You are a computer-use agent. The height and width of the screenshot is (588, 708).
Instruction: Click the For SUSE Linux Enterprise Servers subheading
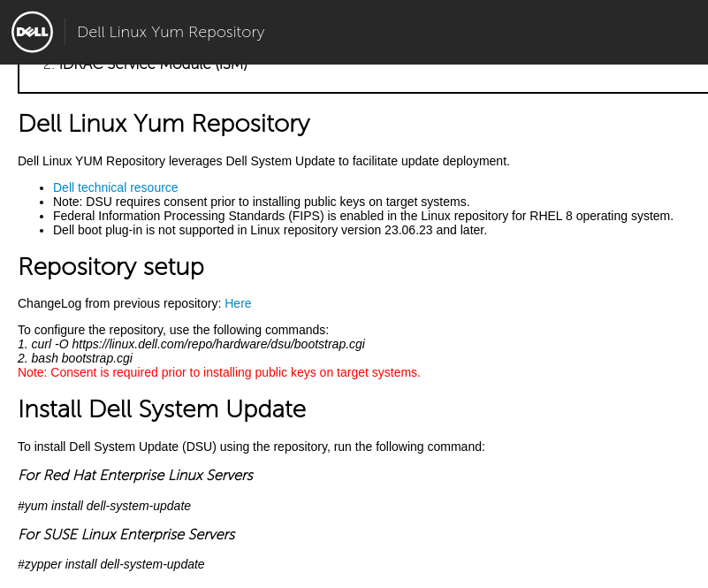coord(127,535)
